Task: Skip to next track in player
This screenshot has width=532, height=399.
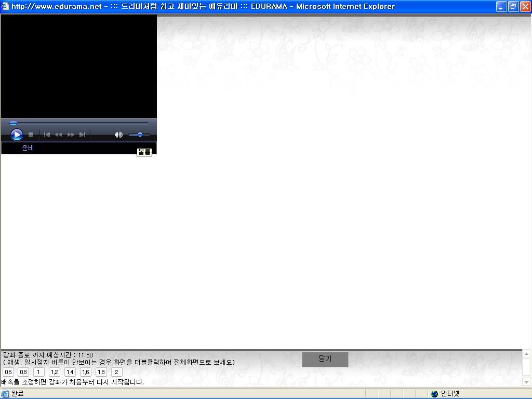Action: pos(82,135)
